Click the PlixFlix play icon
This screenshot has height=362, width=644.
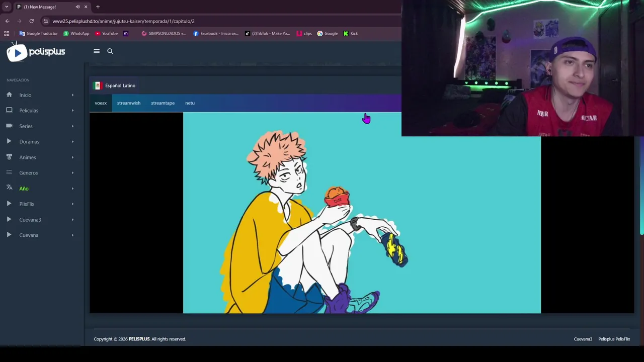pos(9,204)
